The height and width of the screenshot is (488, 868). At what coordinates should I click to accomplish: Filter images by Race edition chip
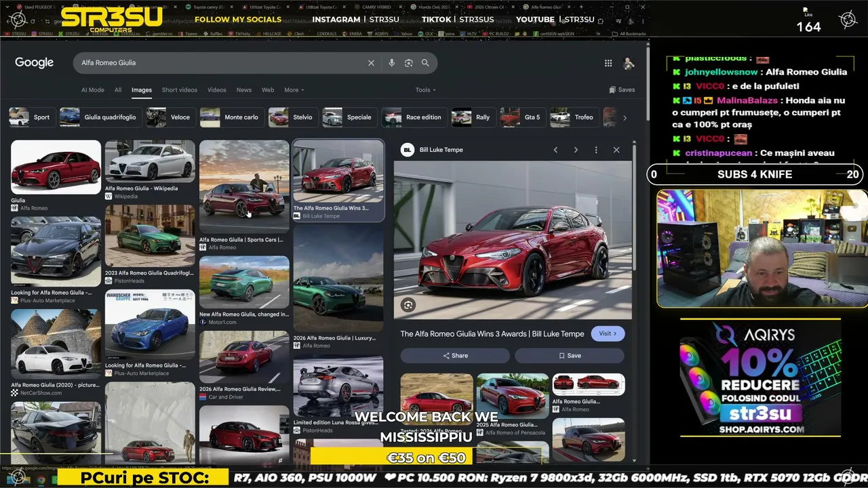click(414, 117)
